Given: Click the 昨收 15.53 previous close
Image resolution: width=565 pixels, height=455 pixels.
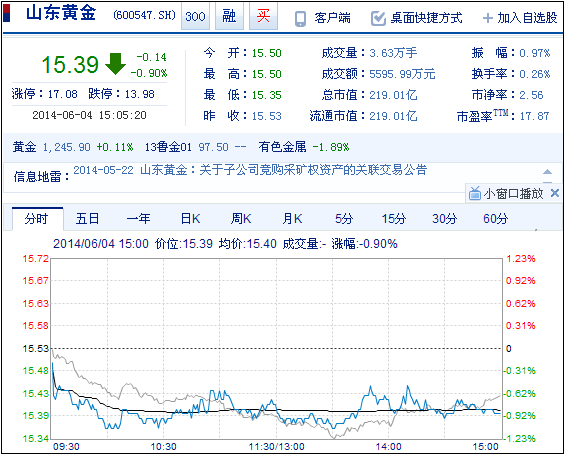Looking at the screenshot, I should coord(266,116).
